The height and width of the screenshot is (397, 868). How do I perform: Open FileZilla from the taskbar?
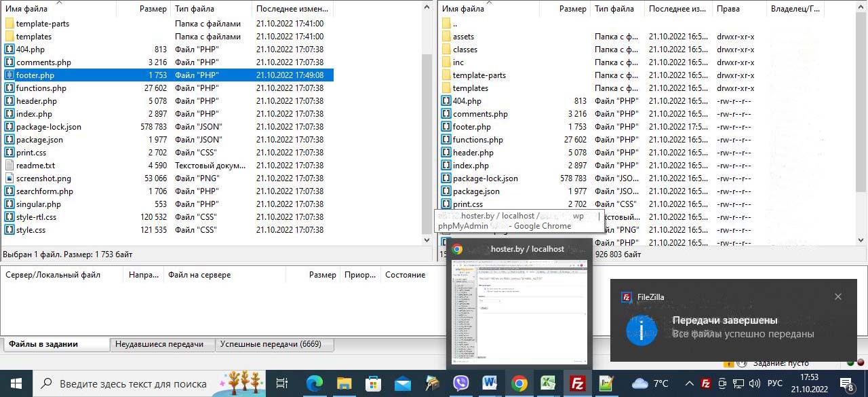pos(577,383)
